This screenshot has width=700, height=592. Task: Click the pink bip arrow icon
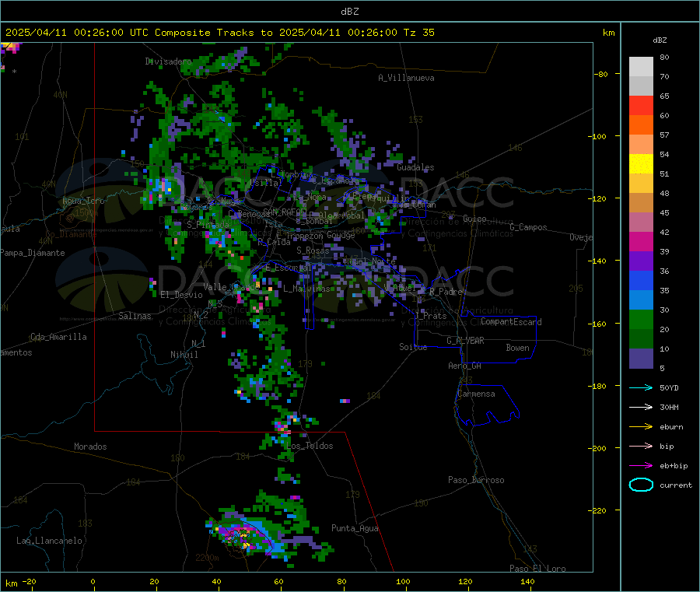641,446
